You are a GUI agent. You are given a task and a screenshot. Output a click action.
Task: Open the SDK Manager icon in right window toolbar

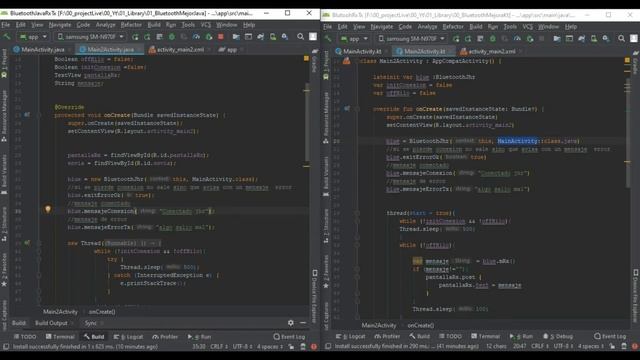[x=606, y=38]
